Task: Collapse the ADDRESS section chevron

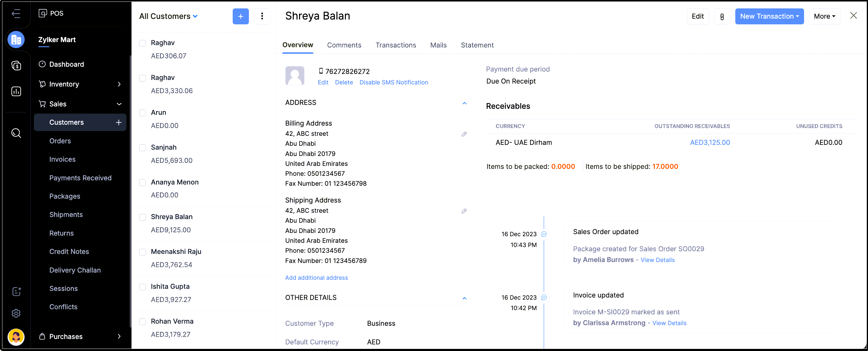Action: (x=464, y=103)
